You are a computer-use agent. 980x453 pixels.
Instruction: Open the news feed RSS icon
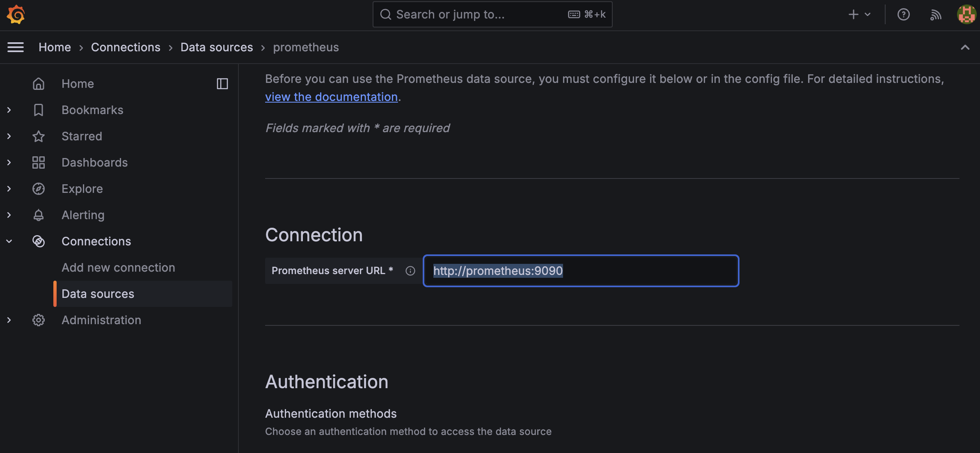[x=936, y=14]
